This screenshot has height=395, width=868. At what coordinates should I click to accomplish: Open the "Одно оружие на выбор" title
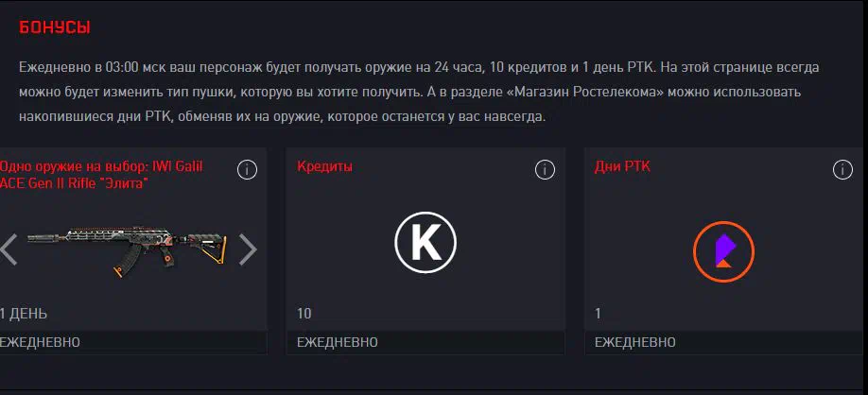[101, 175]
